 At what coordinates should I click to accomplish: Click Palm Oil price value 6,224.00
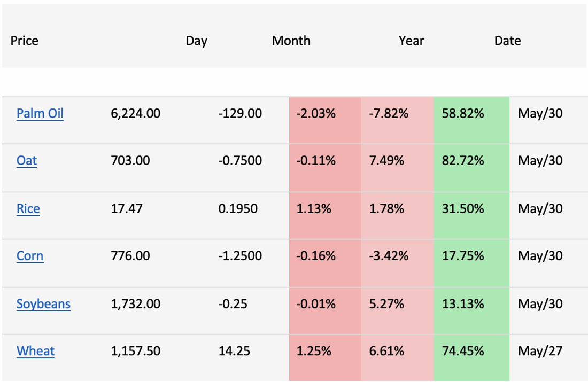pos(135,113)
